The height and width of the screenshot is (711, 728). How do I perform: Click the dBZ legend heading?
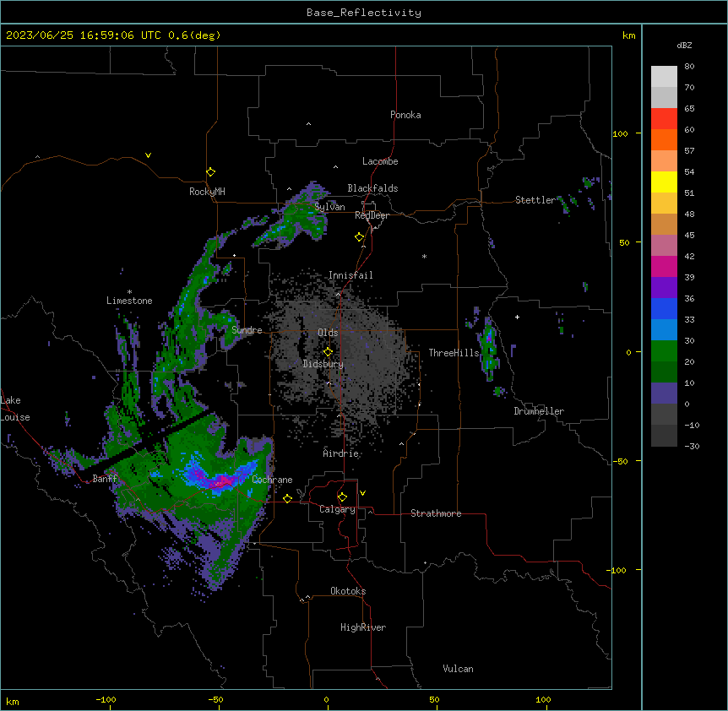point(684,46)
